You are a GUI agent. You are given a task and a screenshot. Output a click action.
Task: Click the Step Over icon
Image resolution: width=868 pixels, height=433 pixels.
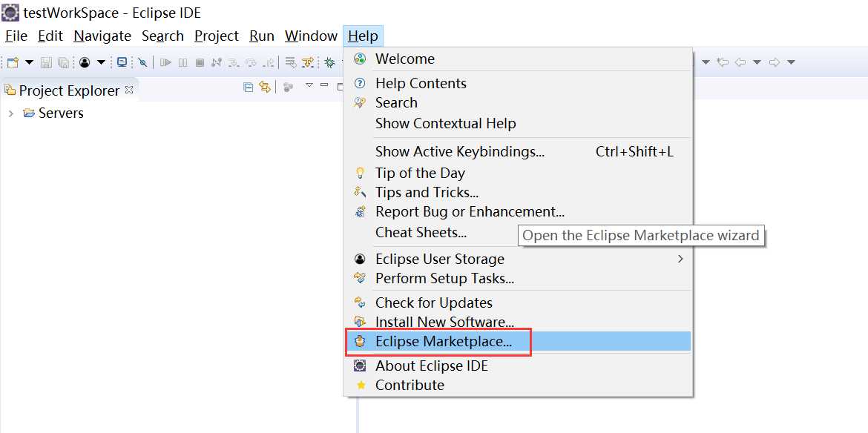coord(251,62)
